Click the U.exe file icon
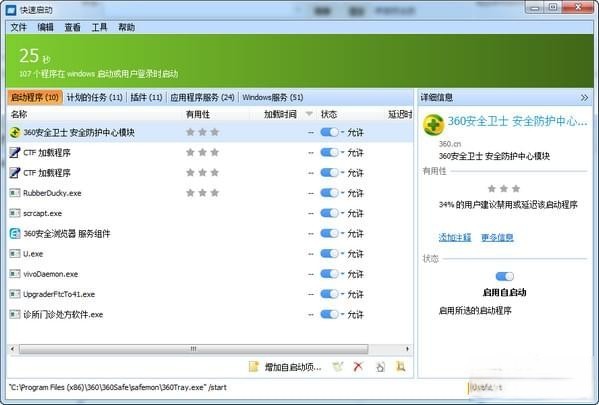The image size is (599, 405). pyautogui.click(x=15, y=254)
